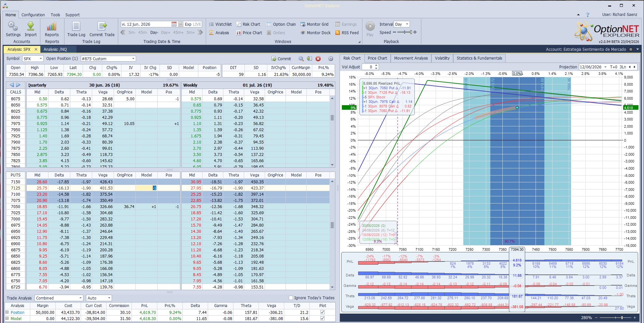Image resolution: width=644 pixels, height=323 pixels.
Task: Open the Monitor Dock window
Action: [315, 33]
